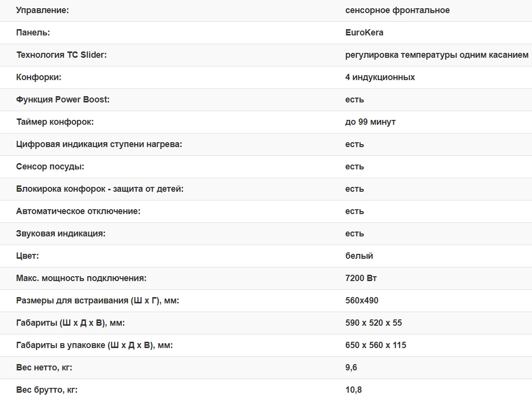Click "регулировка температуры одним касанием" text
This screenshot has width=532, height=400.
click(436, 55)
